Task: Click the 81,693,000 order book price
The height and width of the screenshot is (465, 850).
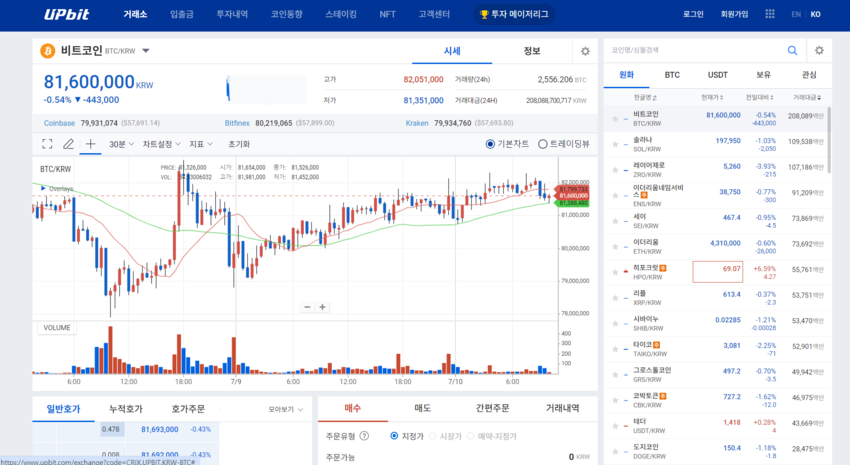Action: (x=159, y=429)
